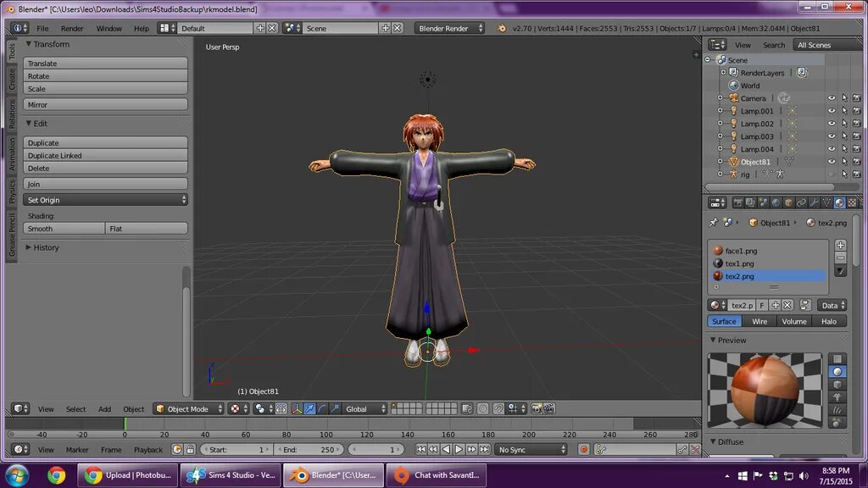Collapse the Scene tree root
Screen dimensions: 868x488
click(x=708, y=60)
